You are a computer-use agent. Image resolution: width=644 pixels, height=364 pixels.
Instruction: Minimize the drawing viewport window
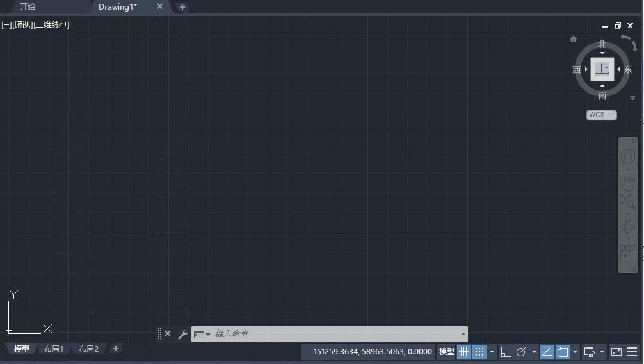point(604,26)
